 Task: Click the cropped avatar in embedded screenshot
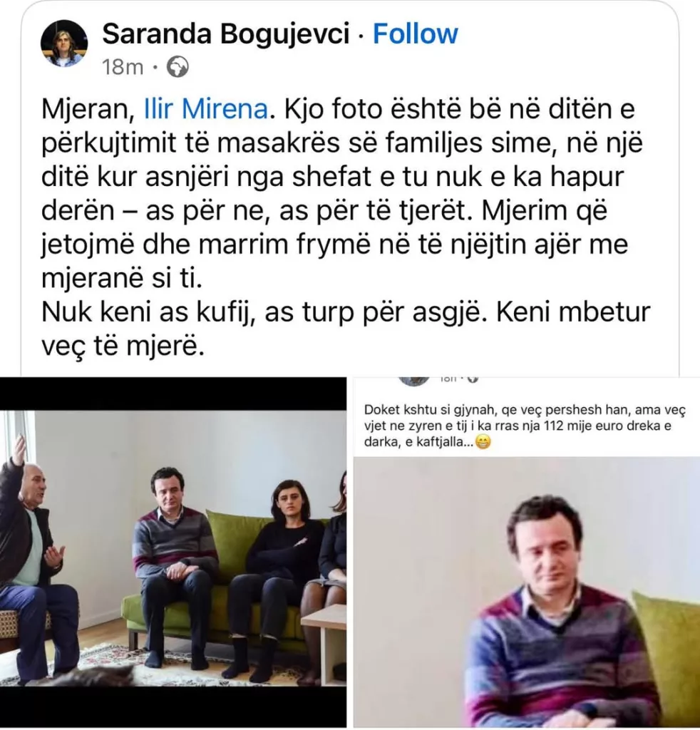(x=414, y=381)
